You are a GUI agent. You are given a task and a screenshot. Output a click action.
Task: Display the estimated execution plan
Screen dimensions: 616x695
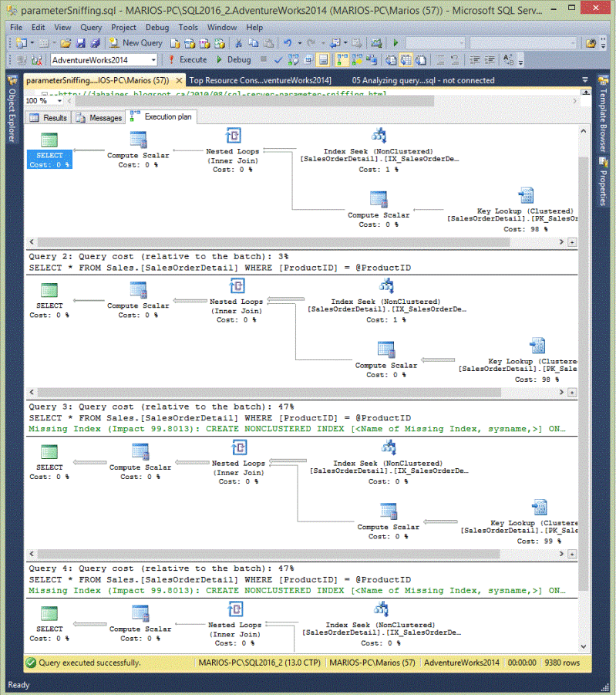click(x=293, y=59)
